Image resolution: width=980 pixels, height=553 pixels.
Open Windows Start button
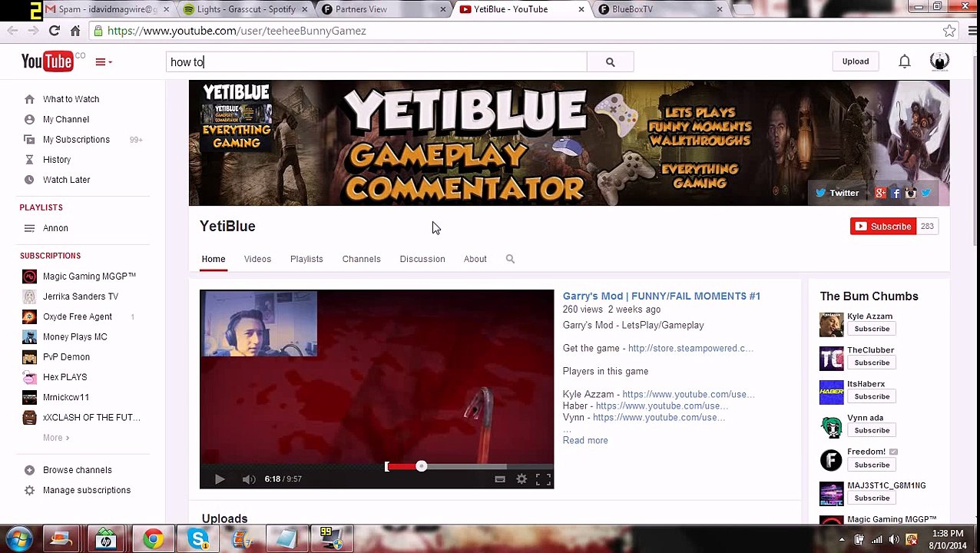pyautogui.click(x=18, y=539)
